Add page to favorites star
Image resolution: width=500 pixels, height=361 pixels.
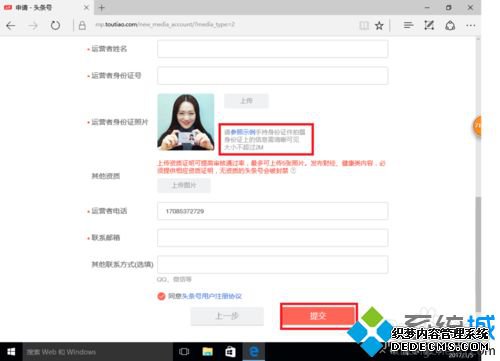click(x=379, y=25)
